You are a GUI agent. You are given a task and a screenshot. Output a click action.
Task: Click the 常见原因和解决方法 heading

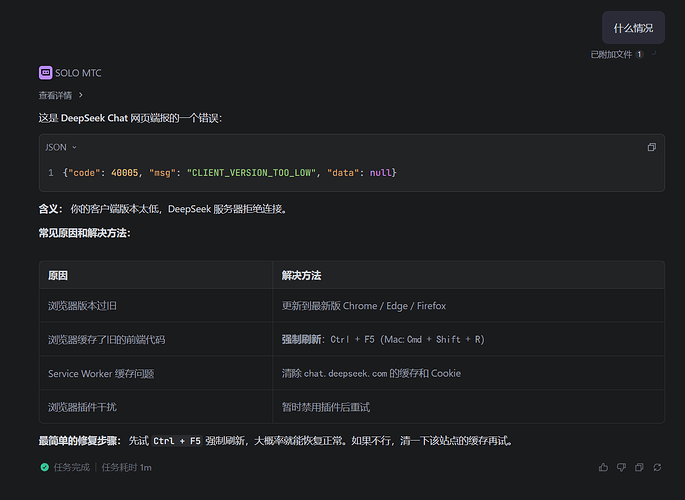(84, 233)
